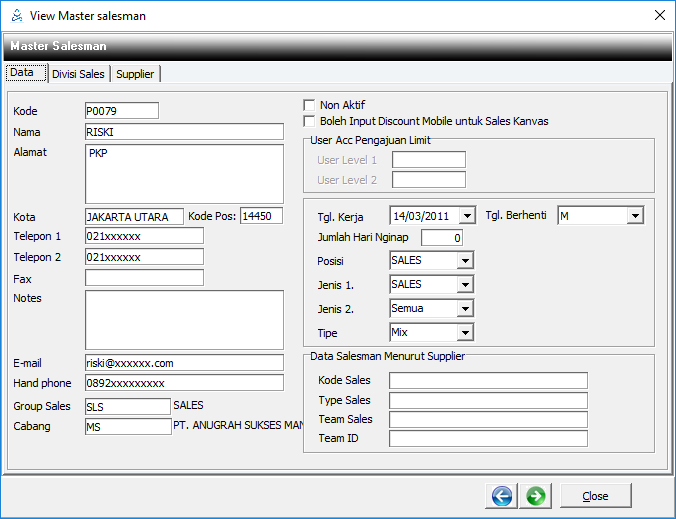Click the Nama input field
Image resolution: width=676 pixels, height=519 pixels.
(x=184, y=131)
